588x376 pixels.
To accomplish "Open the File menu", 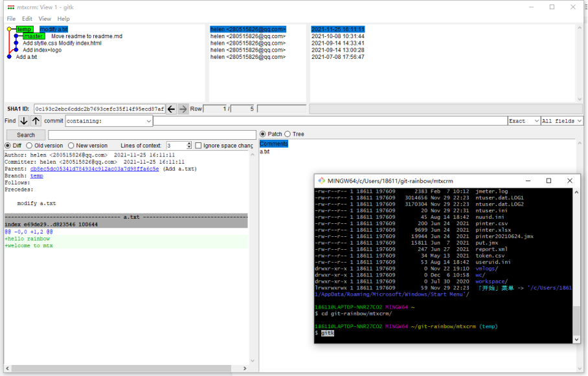I will [x=11, y=19].
